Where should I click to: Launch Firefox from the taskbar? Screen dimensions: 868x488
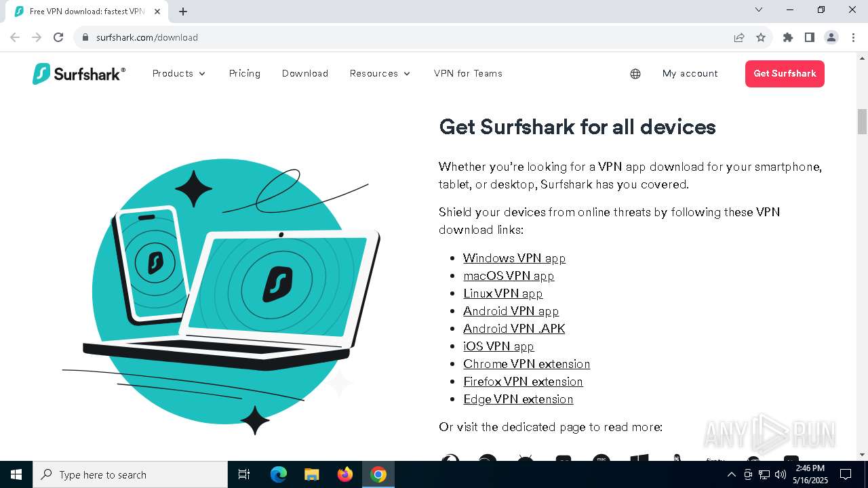(345, 474)
